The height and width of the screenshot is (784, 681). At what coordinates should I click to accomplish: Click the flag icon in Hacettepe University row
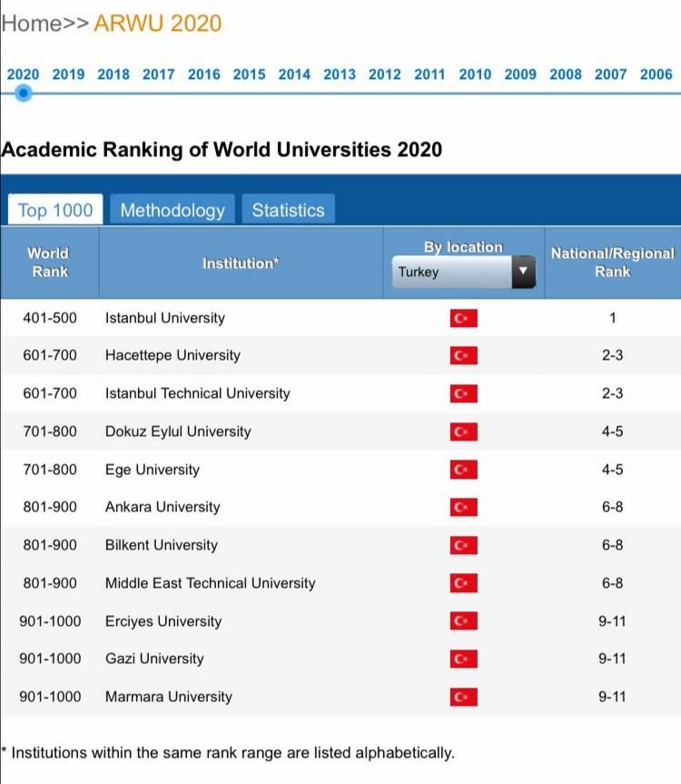coord(463,355)
